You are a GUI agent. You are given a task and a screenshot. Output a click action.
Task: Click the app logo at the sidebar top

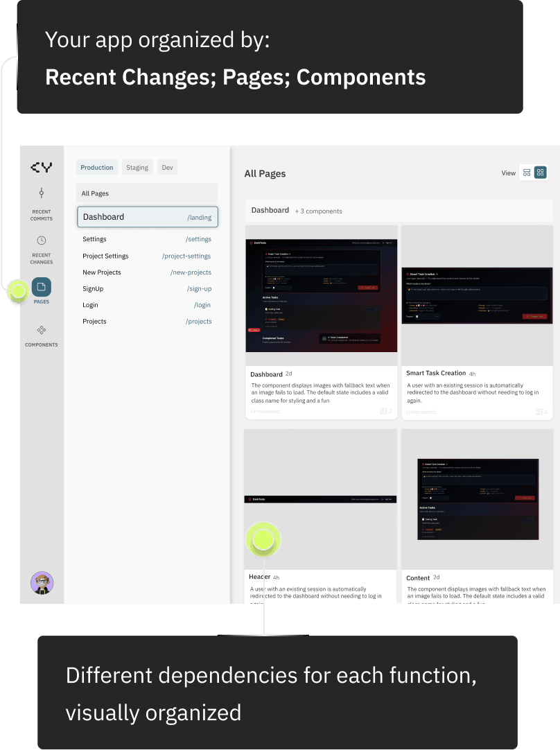tap(42, 167)
